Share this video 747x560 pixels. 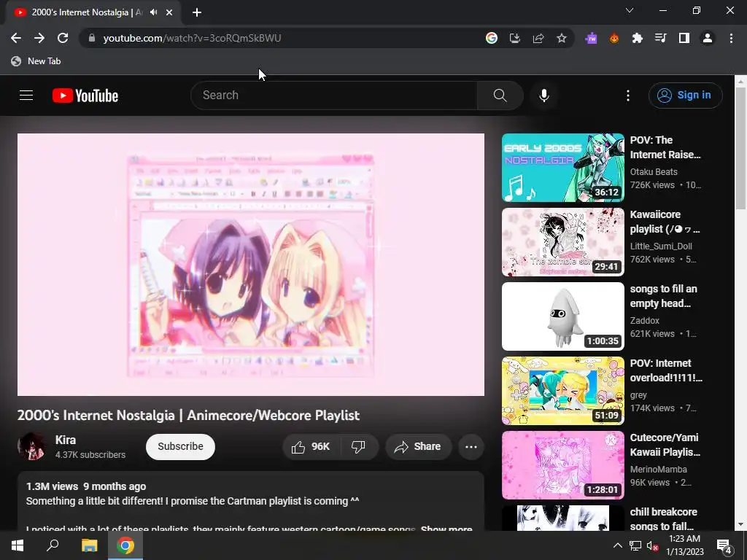coord(418,447)
